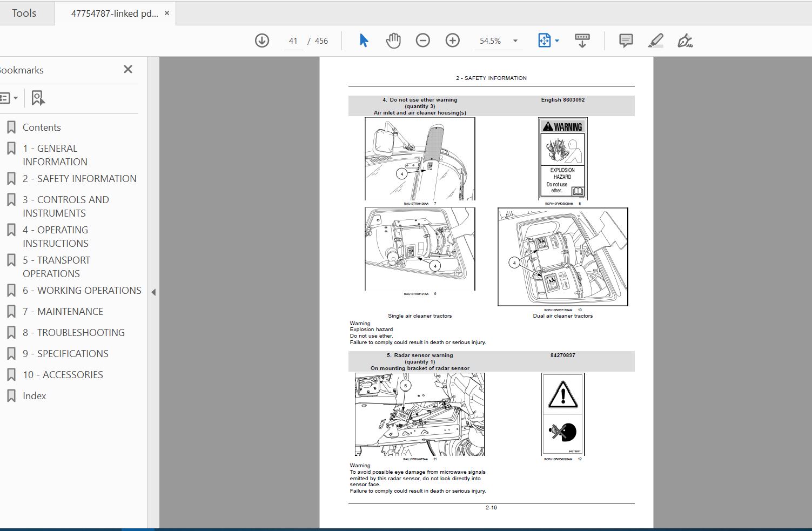Select the 47754787-linked pdf tab

tap(115, 14)
